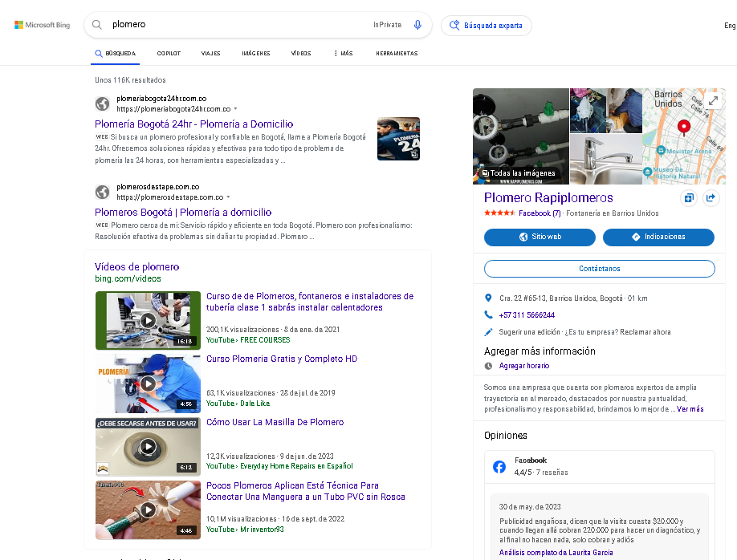Open Plomería Bogotá 24hr result link
Image resolution: width=737 pixels, height=560 pixels.
click(x=193, y=124)
